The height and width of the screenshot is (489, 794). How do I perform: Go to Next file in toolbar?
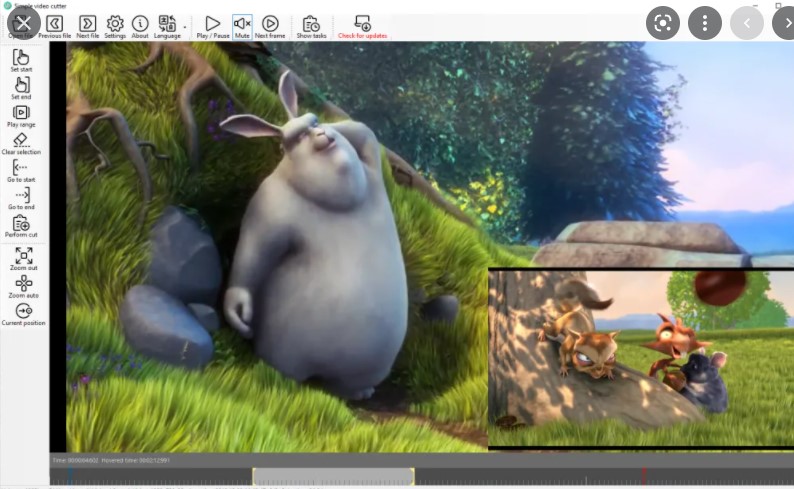(x=88, y=27)
